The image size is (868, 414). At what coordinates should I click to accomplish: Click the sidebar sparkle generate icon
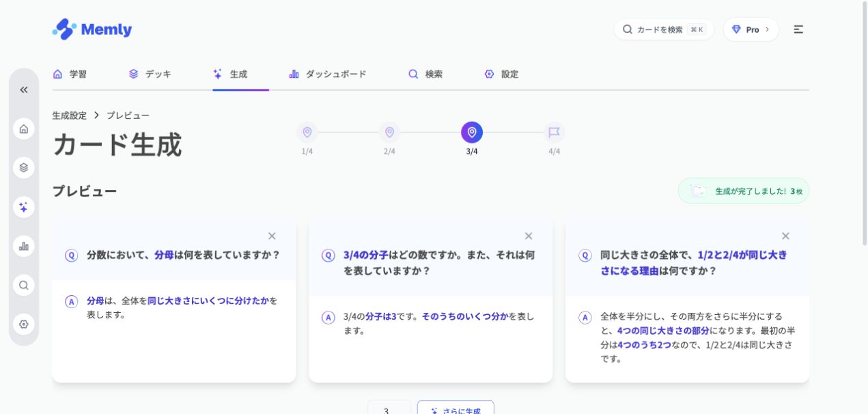pyautogui.click(x=24, y=207)
